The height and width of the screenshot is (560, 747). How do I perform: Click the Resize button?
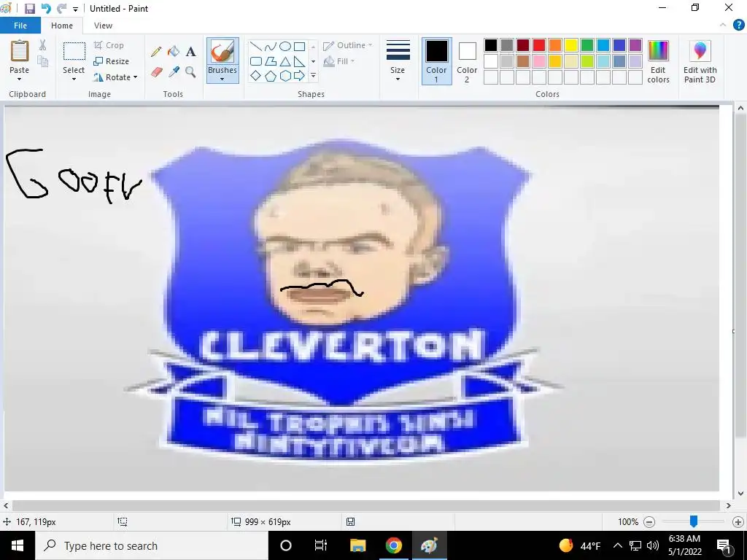(x=111, y=61)
